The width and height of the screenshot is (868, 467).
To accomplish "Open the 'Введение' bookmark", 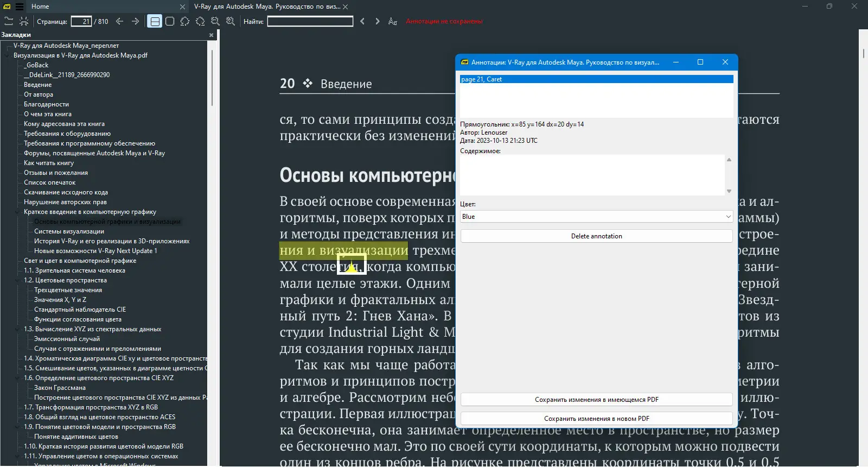I will pyautogui.click(x=38, y=85).
